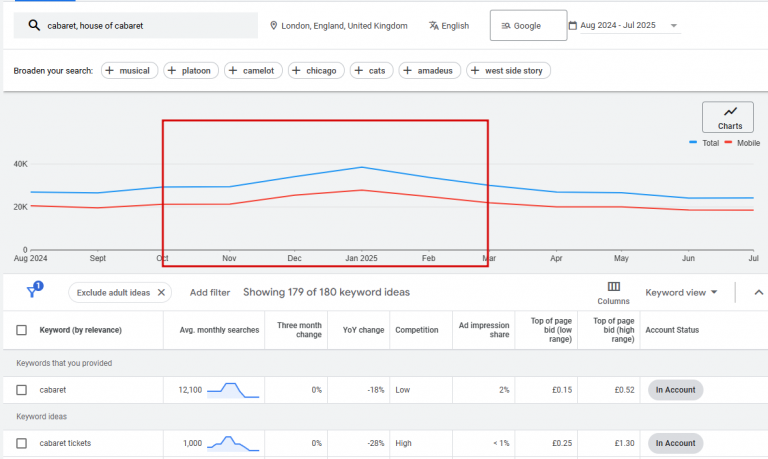Tick the select-all keywords header checkbox
768x459 pixels.
click(22, 330)
